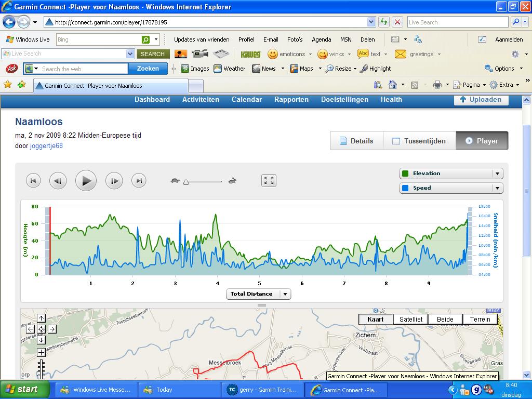This screenshot has width=532, height=399.
Task: Open the Ask toolbar Options menu
Action: [504, 69]
